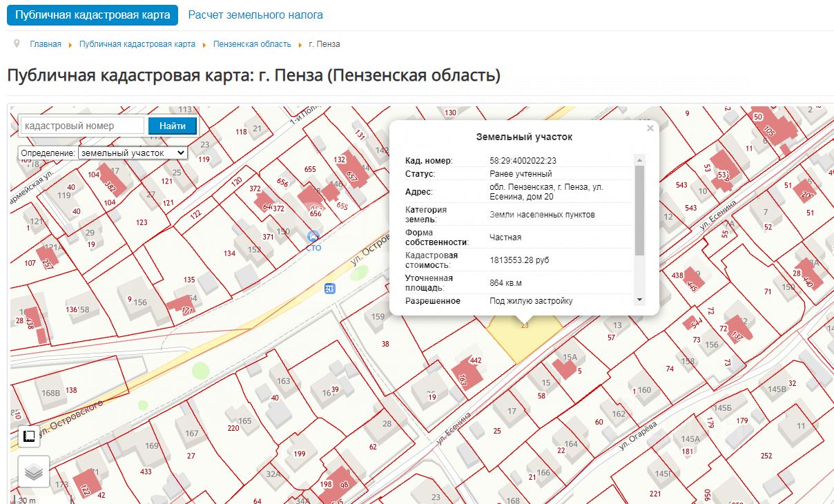Screen dimensions: 834x504
Task: Click the info popup scrollbar thumb
Action: click(x=639, y=211)
